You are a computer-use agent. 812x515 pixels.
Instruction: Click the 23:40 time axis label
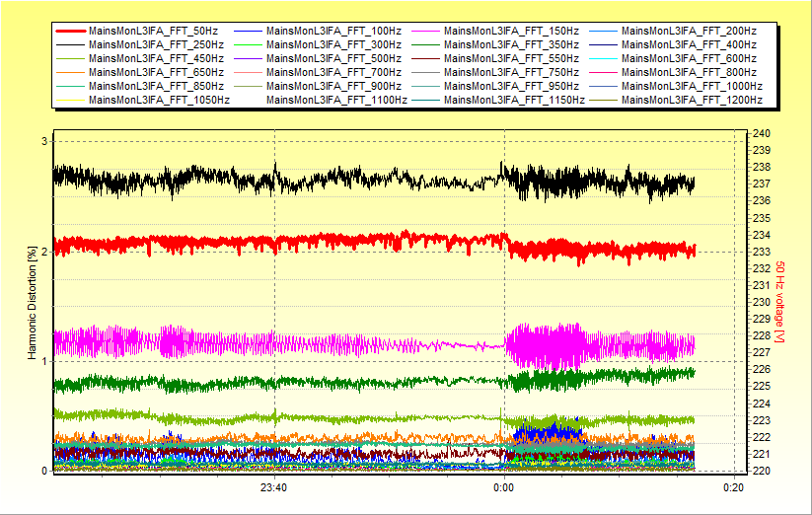tap(273, 487)
